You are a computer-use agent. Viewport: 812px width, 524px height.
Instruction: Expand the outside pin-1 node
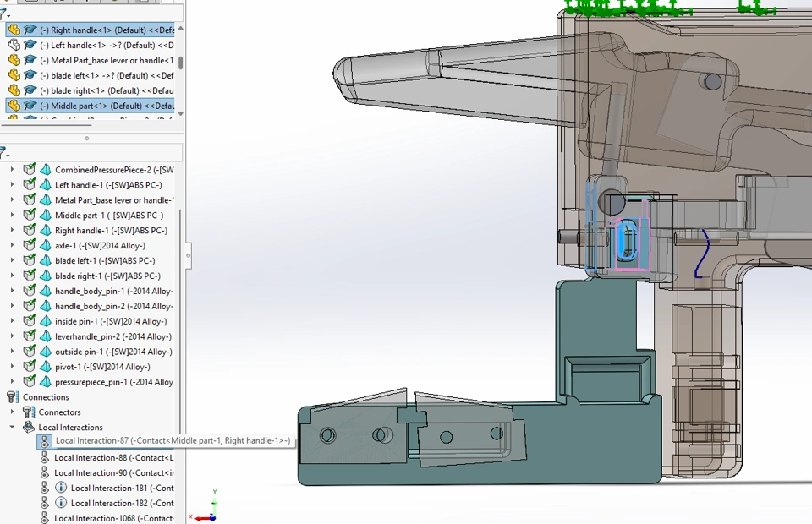click(13, 352)
